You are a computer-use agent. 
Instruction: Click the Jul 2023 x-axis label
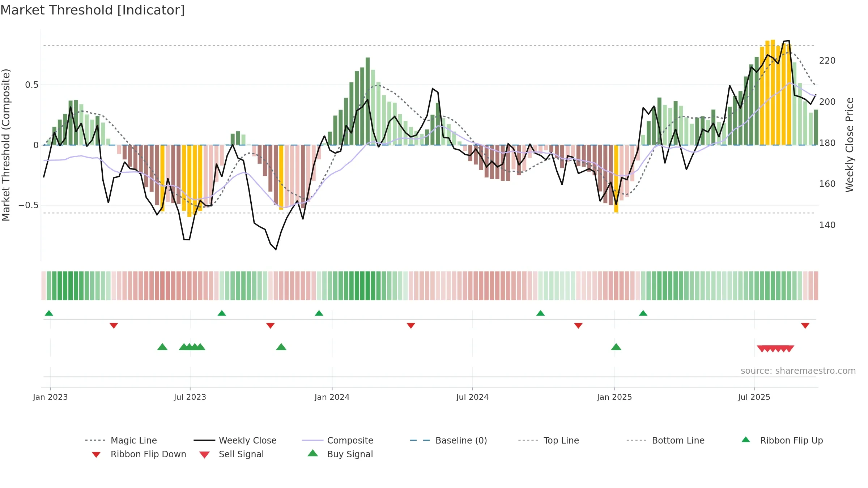click(190, 397)
